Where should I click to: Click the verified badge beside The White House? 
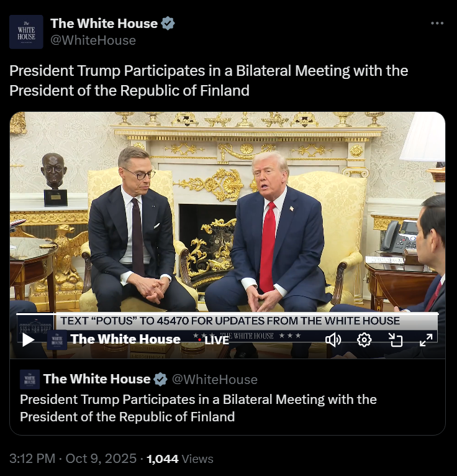(168, 24)
